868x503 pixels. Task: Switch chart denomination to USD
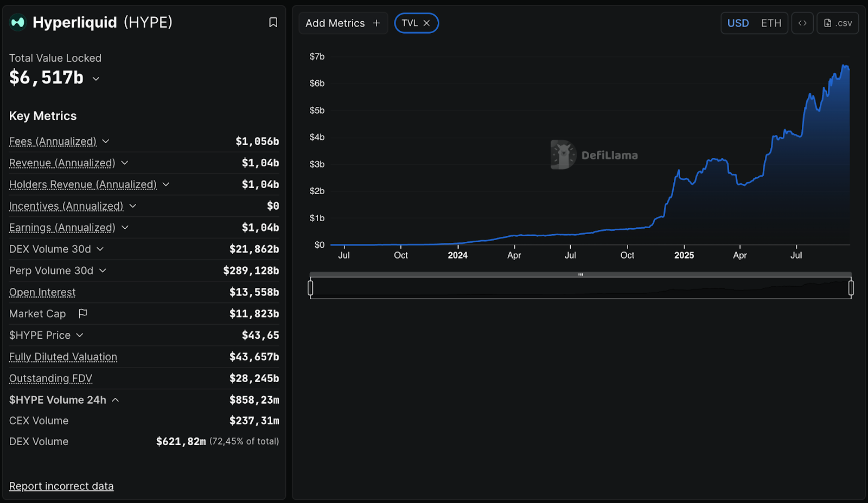pos(738,23)
